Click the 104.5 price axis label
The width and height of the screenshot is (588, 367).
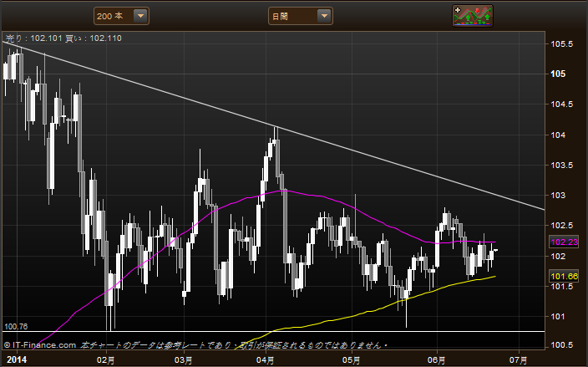pyautogui.click(x=561, y=104)
